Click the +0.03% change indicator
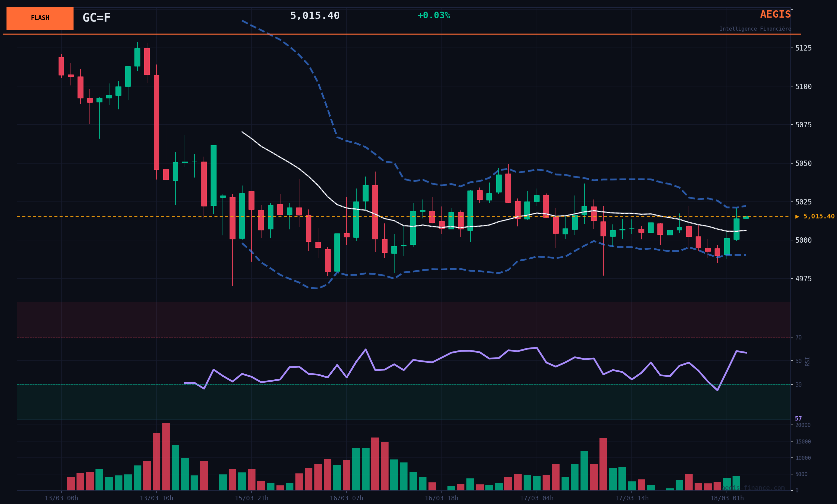This screenshot has height=504, width=837. pos(433,16)
